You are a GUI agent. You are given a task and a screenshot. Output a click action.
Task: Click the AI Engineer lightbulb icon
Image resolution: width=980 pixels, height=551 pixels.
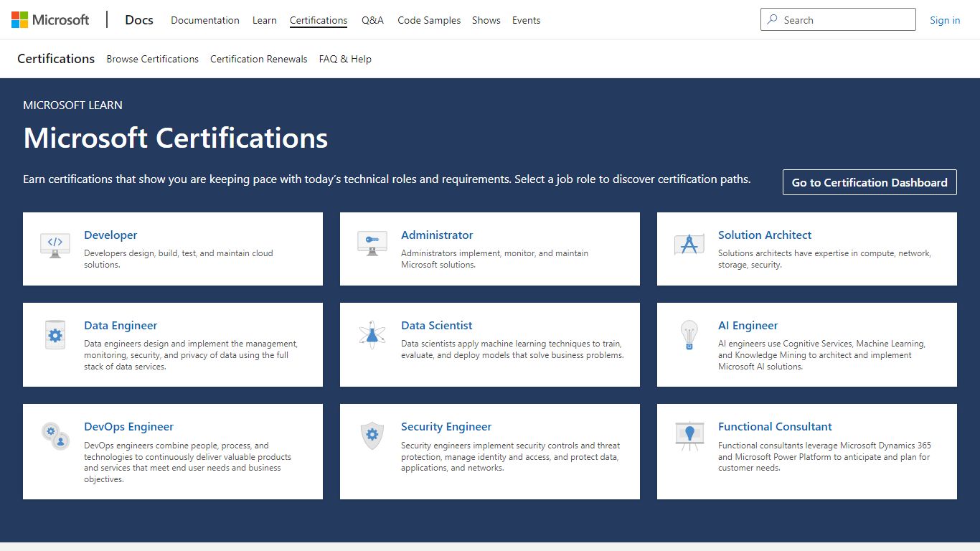tap(689, 335)
